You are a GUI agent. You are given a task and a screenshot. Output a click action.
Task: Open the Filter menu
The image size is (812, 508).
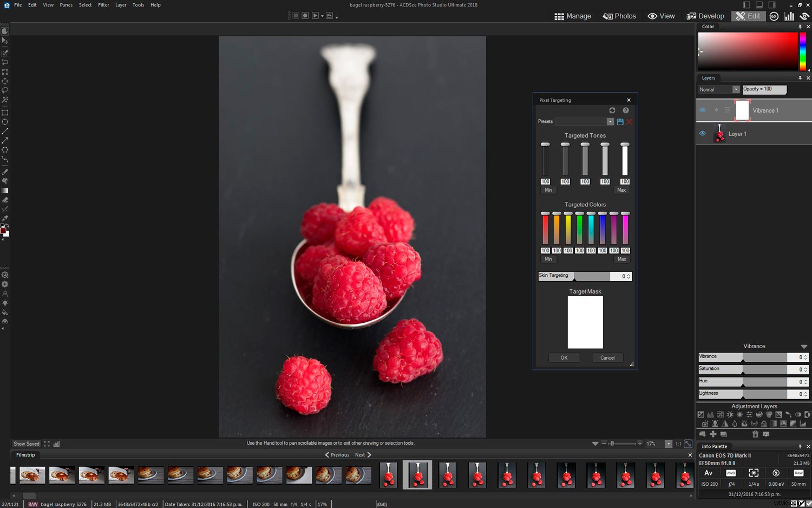tap(103, 5)
